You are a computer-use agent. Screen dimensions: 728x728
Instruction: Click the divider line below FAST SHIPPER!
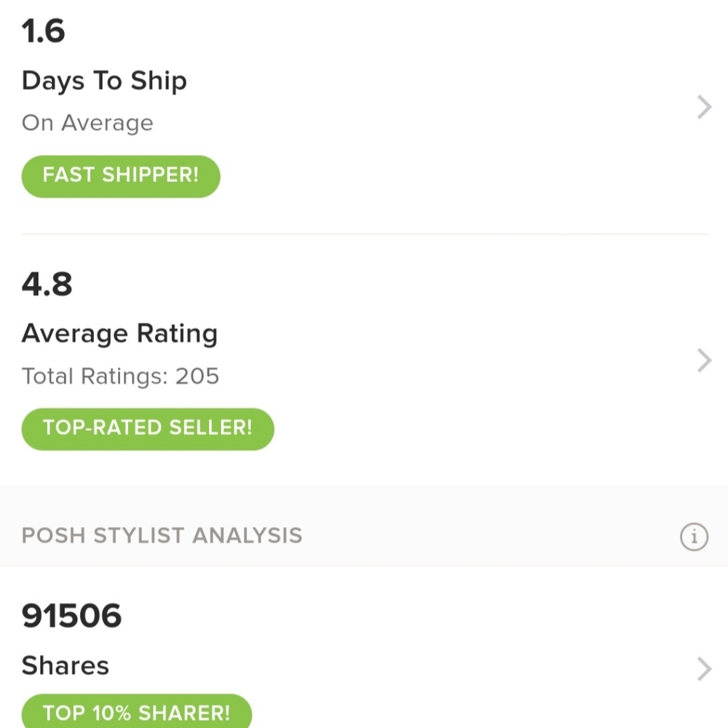click(x=364, y=234)
